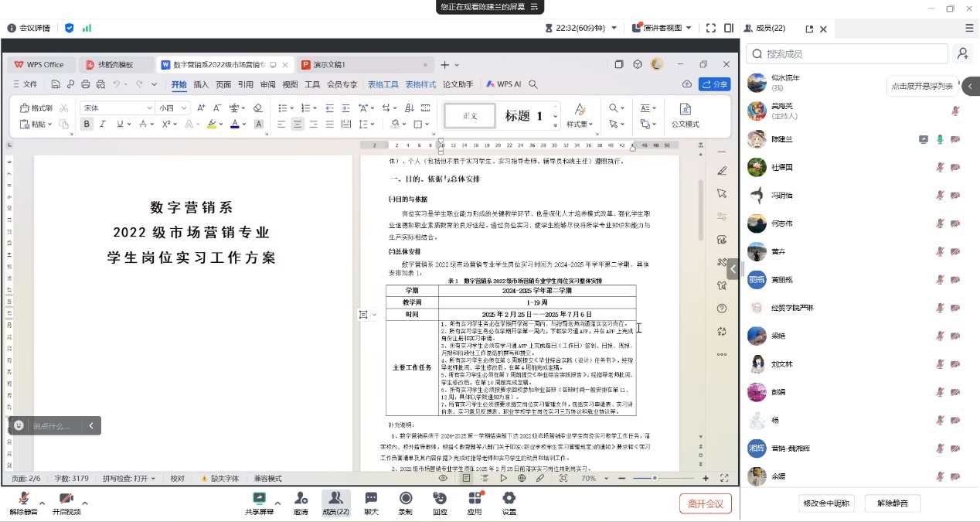Unmute microphone with 解除静音
Image resolution: width=980 pixels, height=522 pixels.
22,502
